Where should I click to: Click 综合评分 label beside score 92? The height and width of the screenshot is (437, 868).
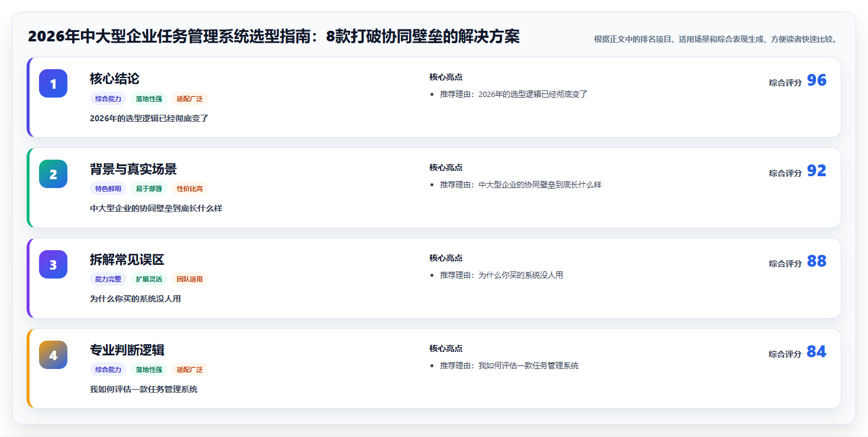[785, 173]
